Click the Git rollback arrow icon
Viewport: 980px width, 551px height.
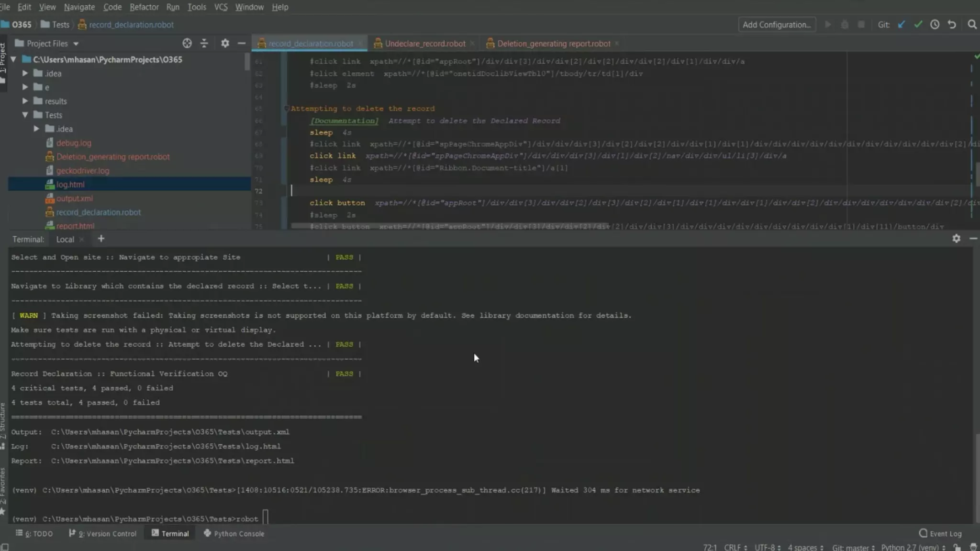tap(952, 24)
